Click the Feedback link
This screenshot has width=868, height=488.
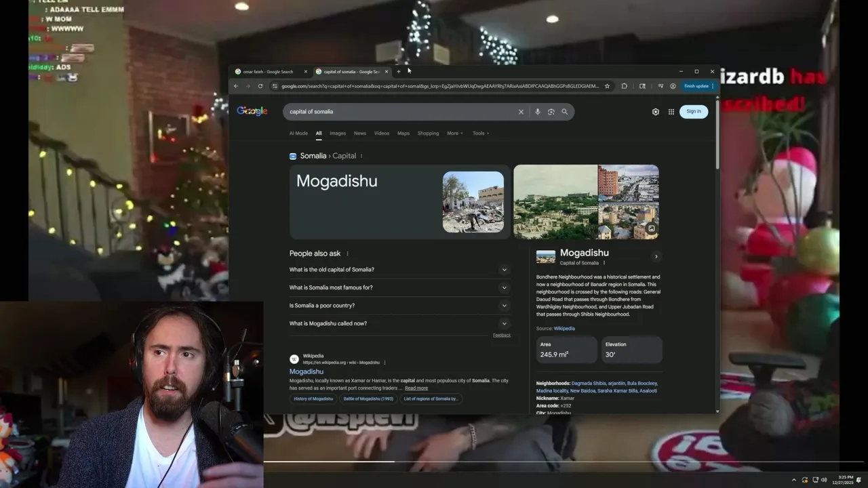point(502,335)
